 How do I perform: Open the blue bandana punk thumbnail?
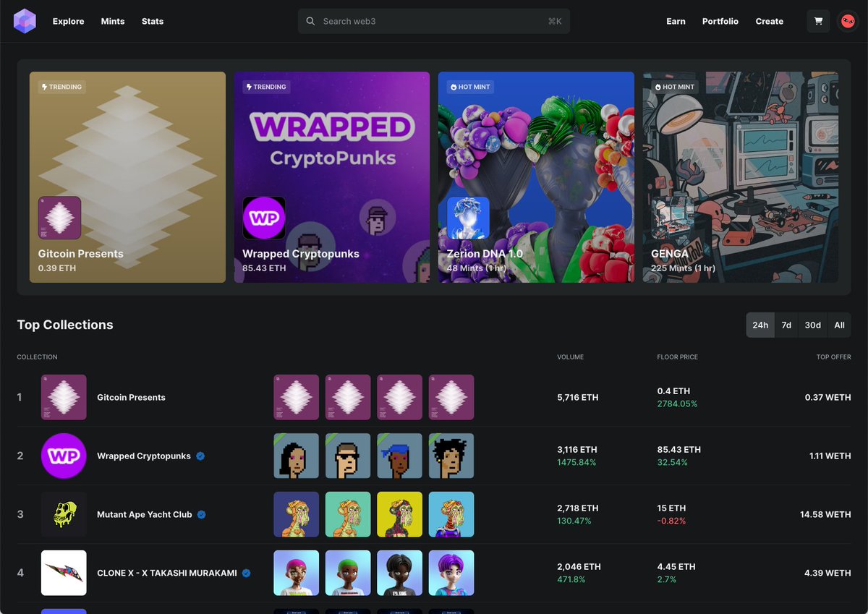click(x=399, y=456)
